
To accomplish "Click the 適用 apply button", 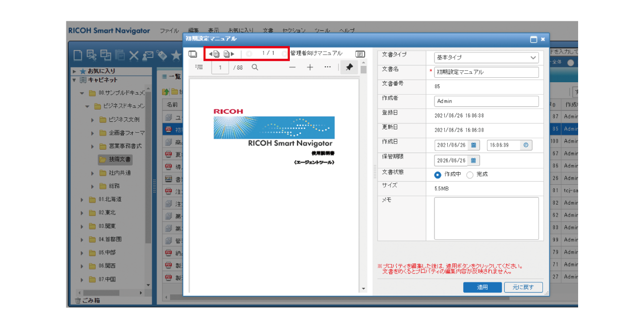I will coord(482,287).
